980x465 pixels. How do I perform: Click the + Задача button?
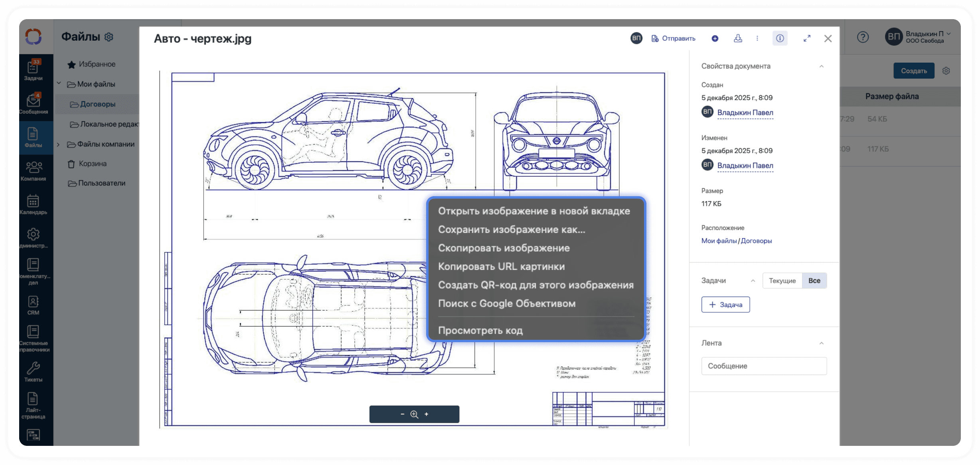(x=725, y=305)
